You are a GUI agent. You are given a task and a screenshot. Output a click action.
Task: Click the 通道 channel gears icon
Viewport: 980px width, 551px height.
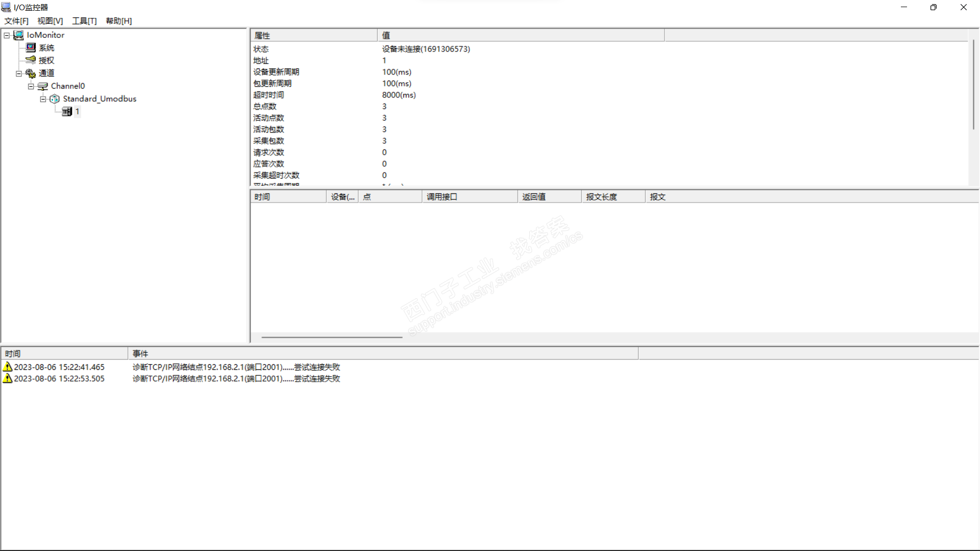pos(31,73)
